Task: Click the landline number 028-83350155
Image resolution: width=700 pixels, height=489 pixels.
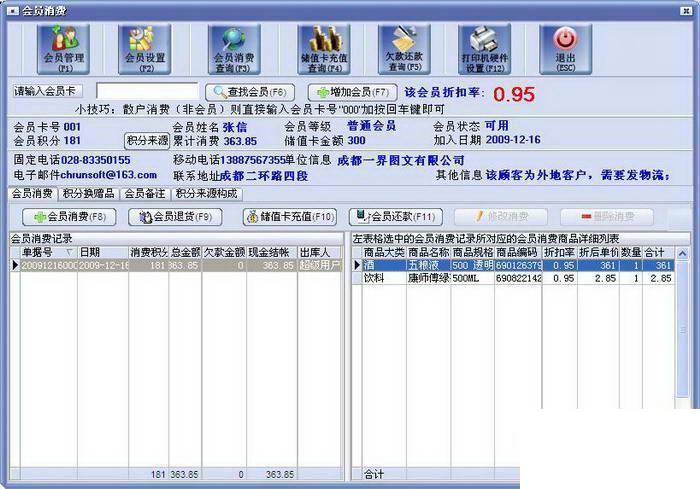Action: 96,160
